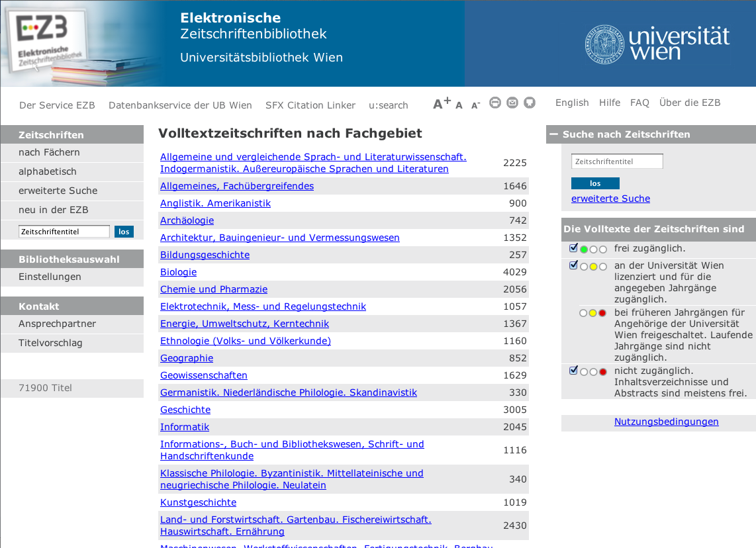Click the EZB logo in the header
This screenshot has width=756, height=548.
point(47,41)
